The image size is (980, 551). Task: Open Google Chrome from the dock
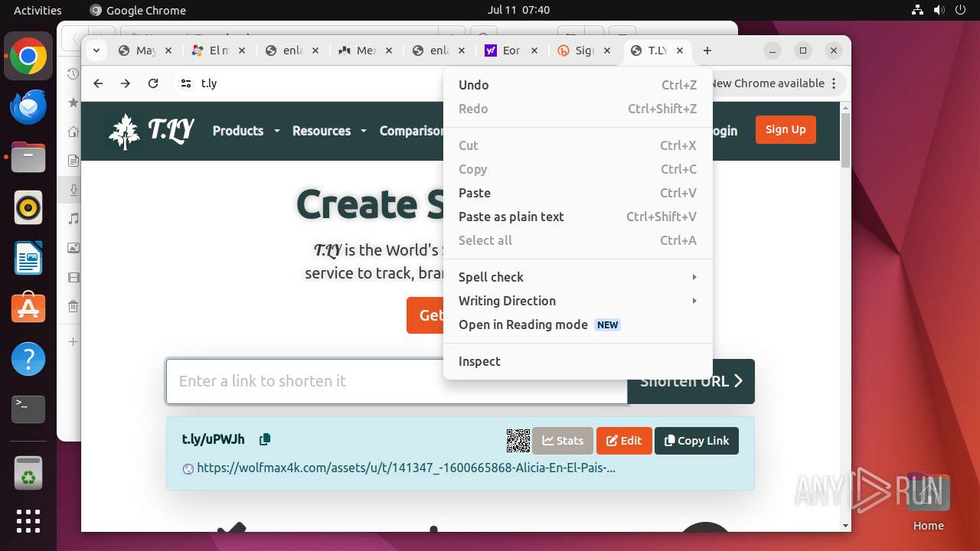tap(28, 57)
